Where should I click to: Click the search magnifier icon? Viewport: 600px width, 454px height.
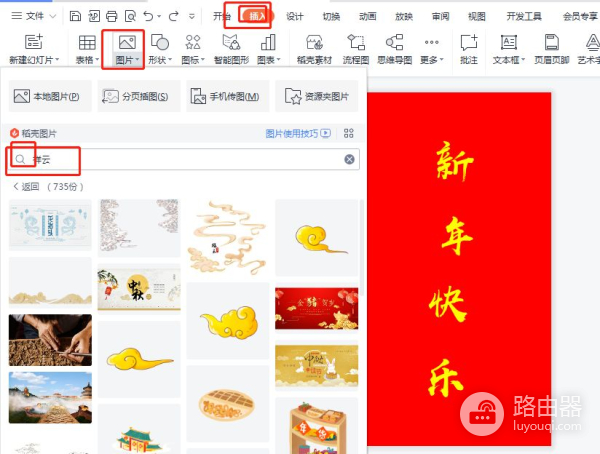click(21, 159)
